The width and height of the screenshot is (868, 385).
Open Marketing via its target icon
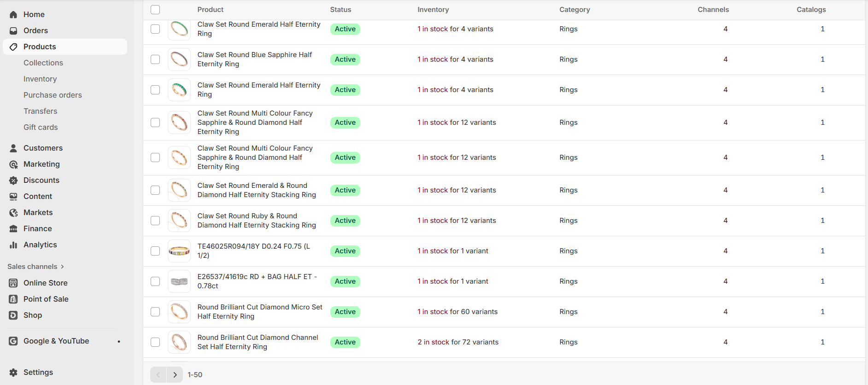(x=13, y=164)
